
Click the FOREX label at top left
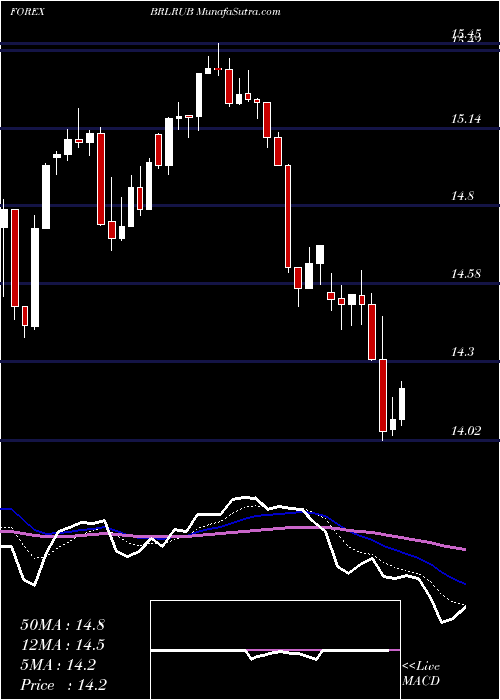(x=27, y=12)
